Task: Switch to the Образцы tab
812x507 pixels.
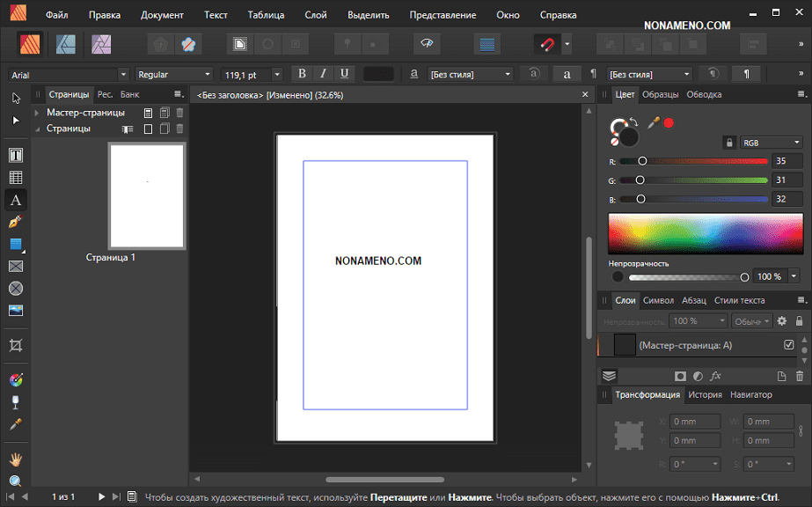Action: (x=660, y=94)
